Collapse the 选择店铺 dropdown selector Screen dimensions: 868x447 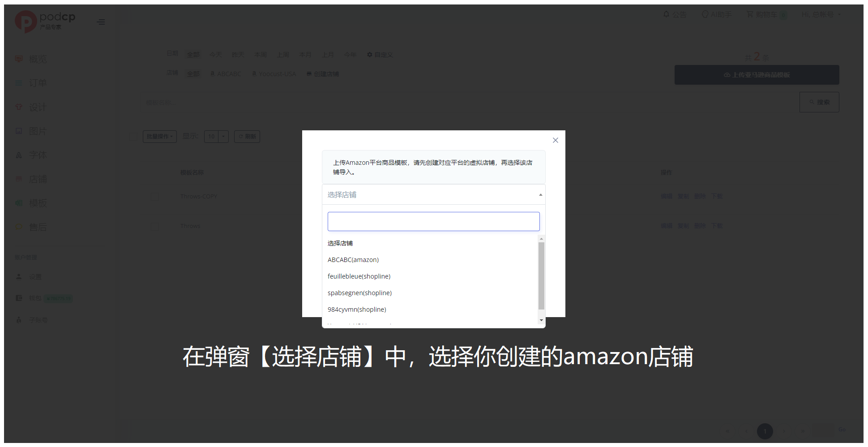(x=433, y=194)
